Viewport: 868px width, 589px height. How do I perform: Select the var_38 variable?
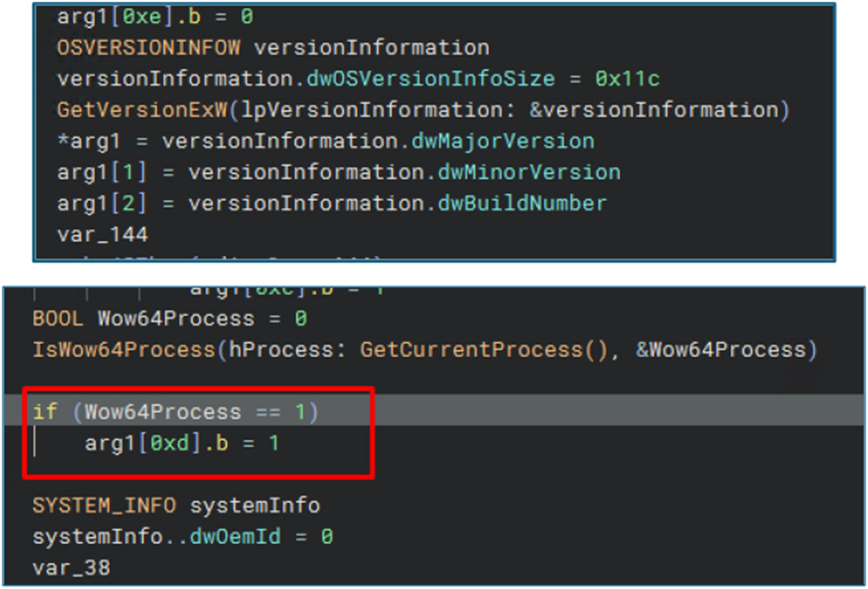click(71, 568)
